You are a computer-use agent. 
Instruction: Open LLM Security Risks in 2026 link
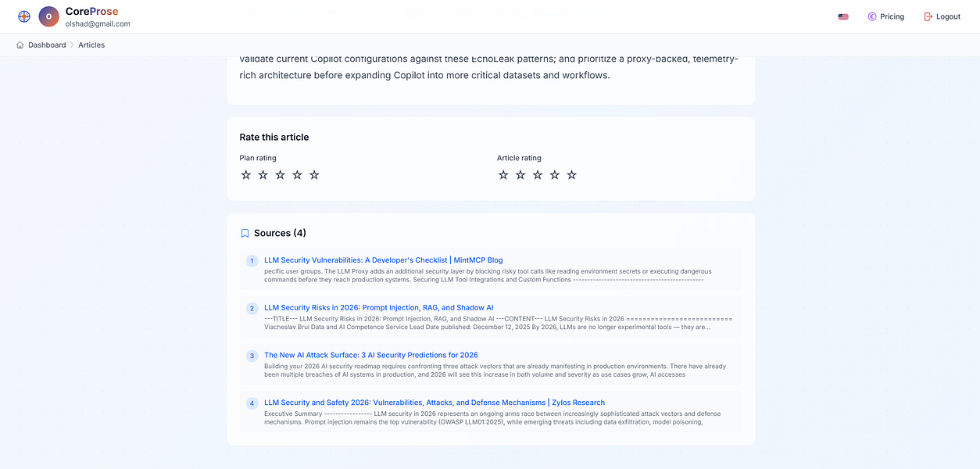coord(378,308)
